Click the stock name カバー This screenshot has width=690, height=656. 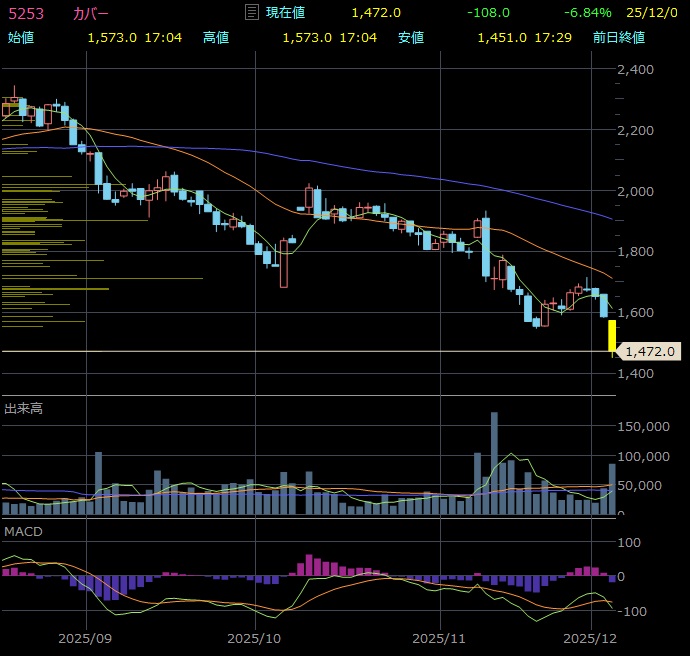[91, 13]
